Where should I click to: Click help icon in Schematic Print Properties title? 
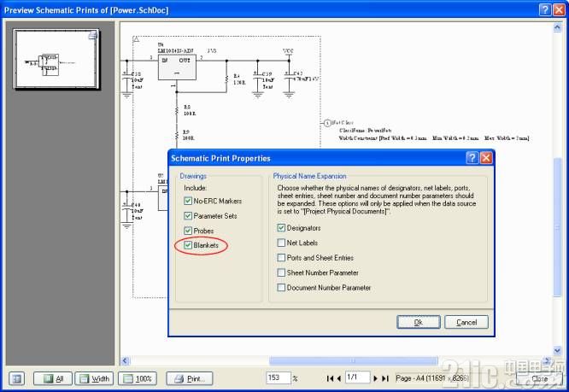472,158
